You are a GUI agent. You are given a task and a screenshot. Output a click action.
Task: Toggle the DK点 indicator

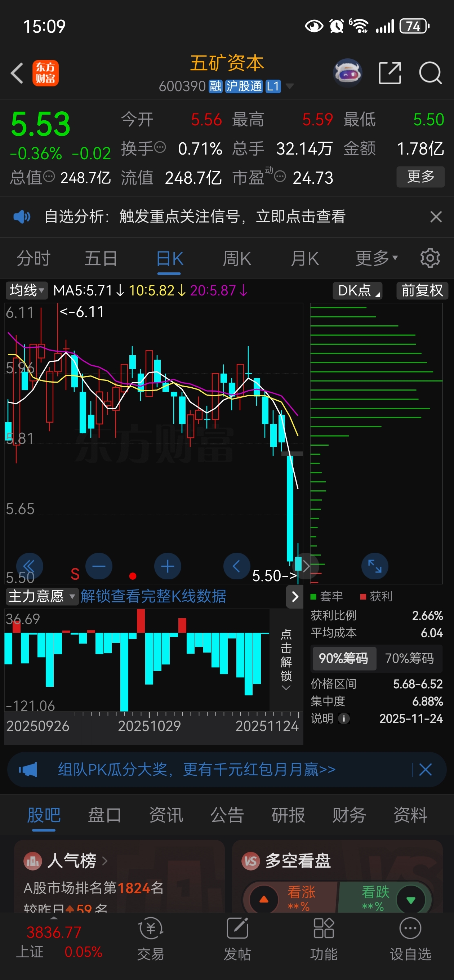coord(357,291)
